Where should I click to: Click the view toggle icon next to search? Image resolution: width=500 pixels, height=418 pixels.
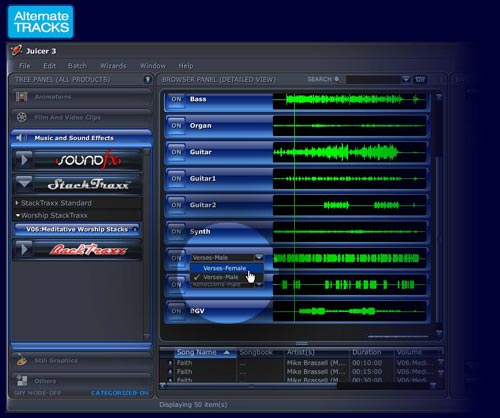pyautogui.click(x=420, y=79)
